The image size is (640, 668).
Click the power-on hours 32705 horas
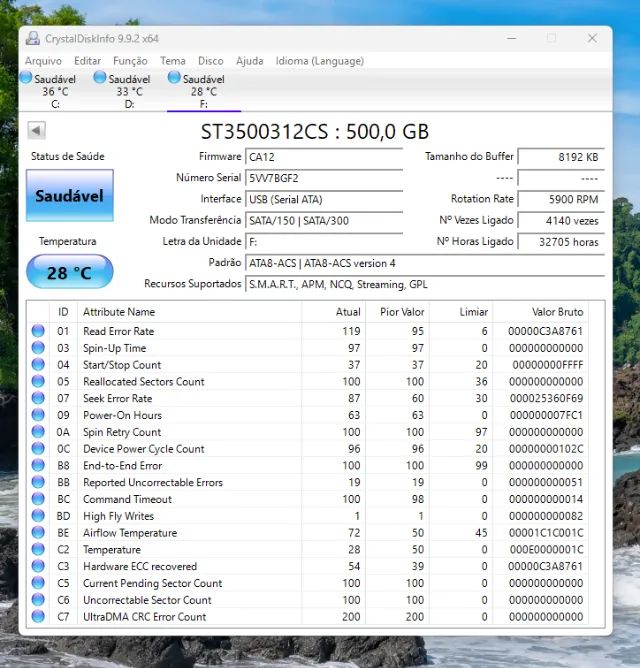tap(561, 242)
